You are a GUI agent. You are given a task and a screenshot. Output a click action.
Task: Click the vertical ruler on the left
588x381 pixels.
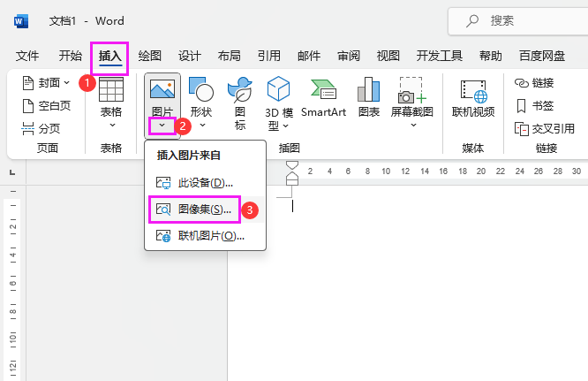click(12, 284)
